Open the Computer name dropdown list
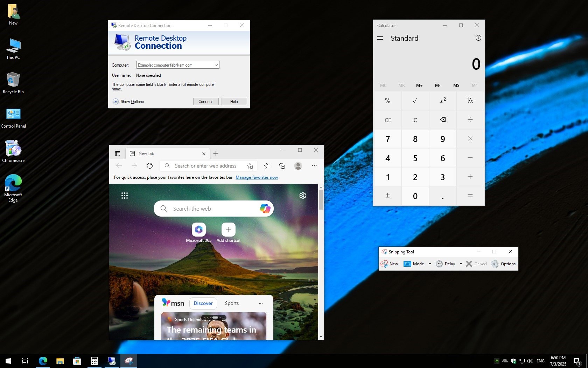 [216, 65]
